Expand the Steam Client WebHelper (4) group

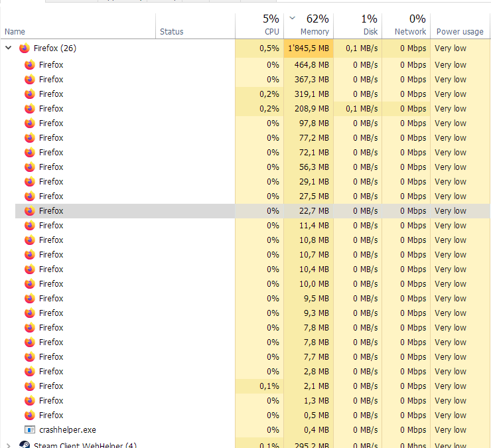pos(9,445)
